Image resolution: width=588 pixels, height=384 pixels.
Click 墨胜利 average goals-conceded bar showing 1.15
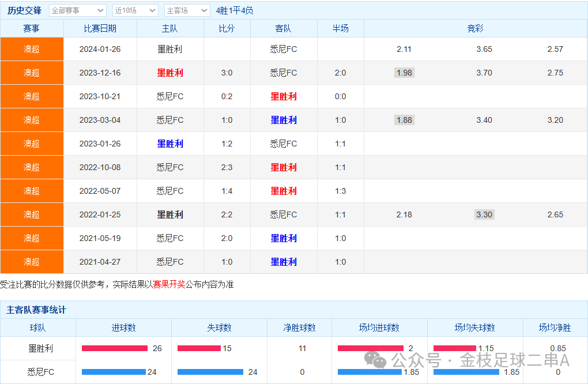[x=455, y=348]
